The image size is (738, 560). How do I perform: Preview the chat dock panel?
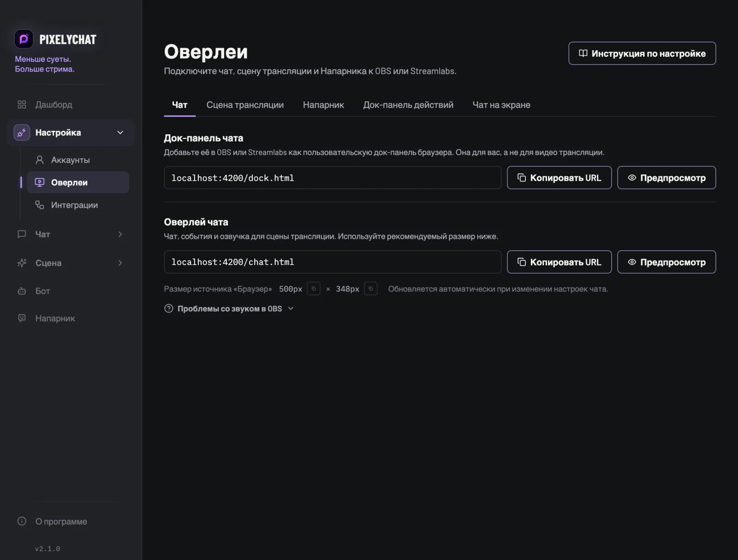point(667,177)
